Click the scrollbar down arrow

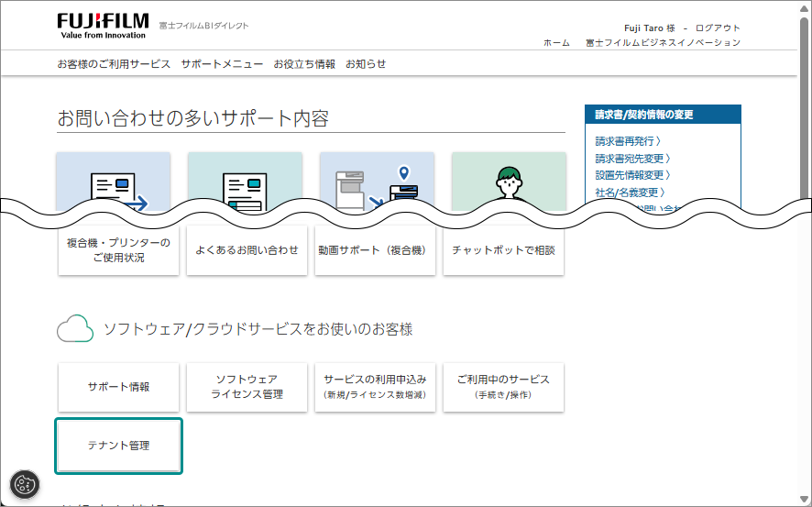coord(805,500)
